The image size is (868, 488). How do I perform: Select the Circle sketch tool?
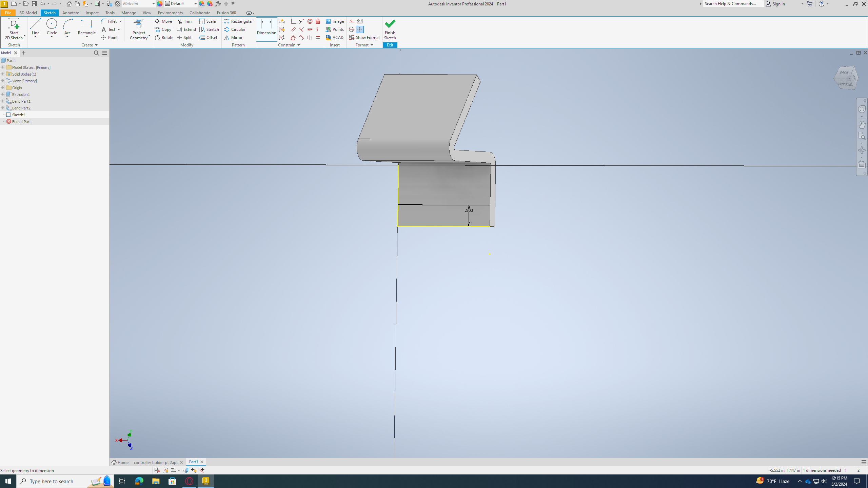click(52, 27)
